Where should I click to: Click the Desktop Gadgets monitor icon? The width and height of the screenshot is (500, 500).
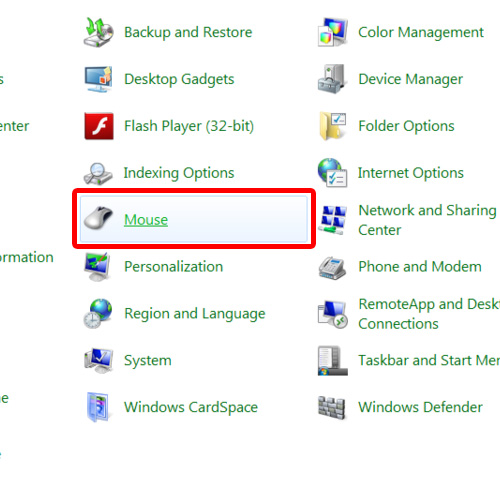[x=98, y=79]
